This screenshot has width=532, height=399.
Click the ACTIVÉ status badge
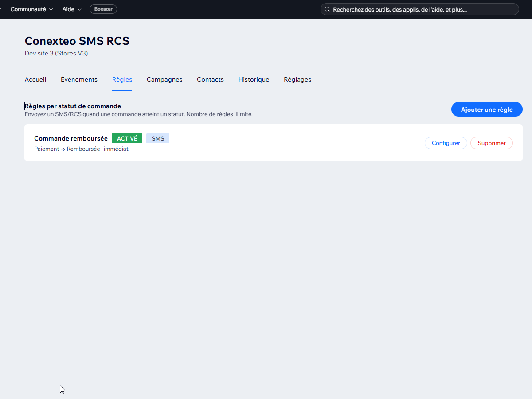[x=127, y=138]
